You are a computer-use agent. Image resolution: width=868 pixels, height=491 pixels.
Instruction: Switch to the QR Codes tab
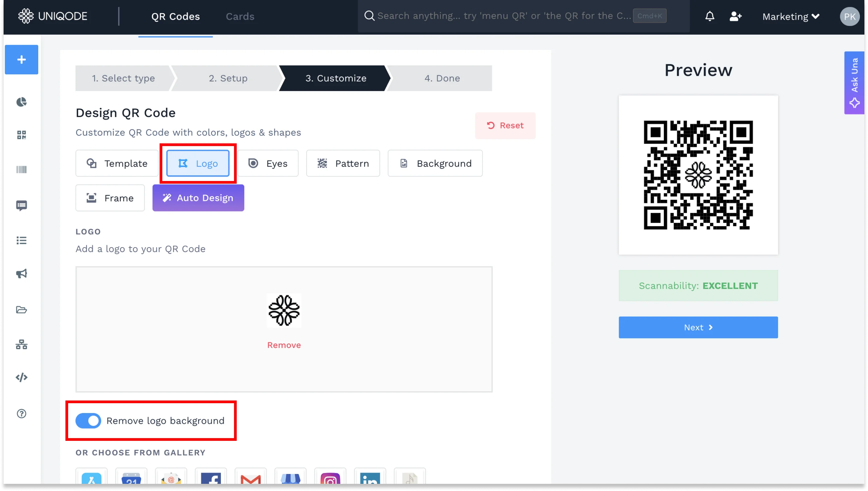(175, 16)
